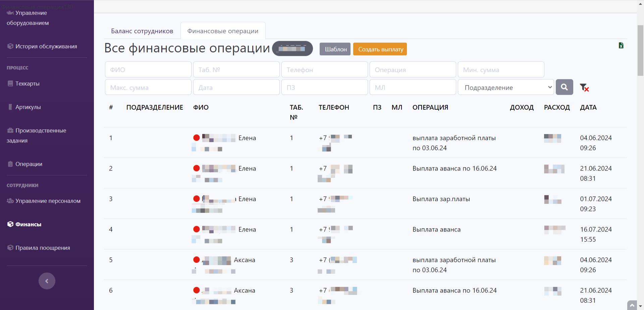644x310 pixels.
Task: Switch to Баланс сотрудников tab
Action: (142, 31)
